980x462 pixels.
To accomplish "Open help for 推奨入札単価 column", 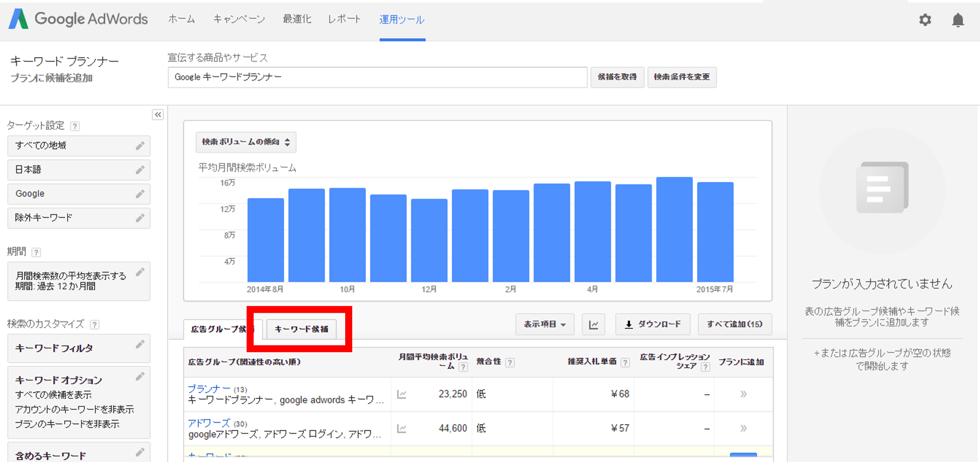I will pos(625,362).
